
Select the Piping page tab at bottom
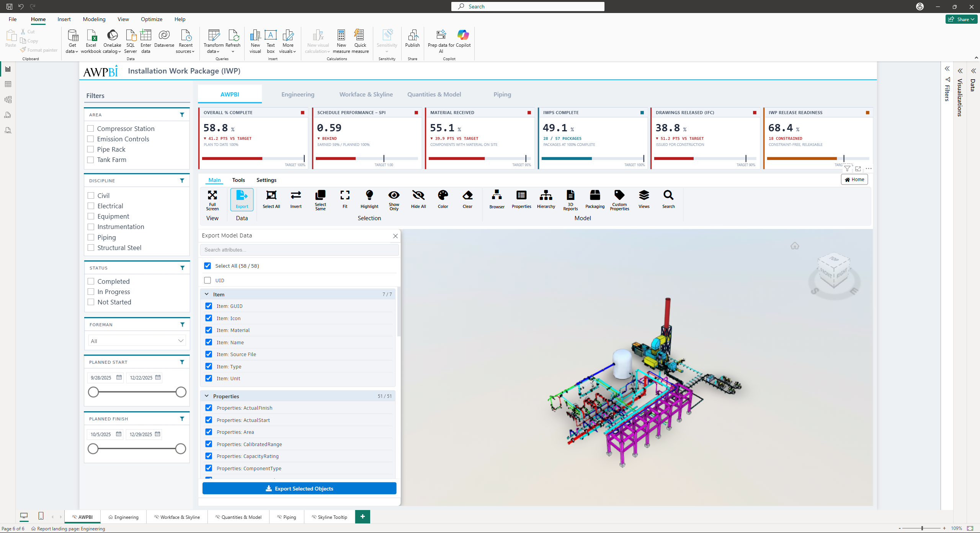pyautogui.click(x=286, y=517)
